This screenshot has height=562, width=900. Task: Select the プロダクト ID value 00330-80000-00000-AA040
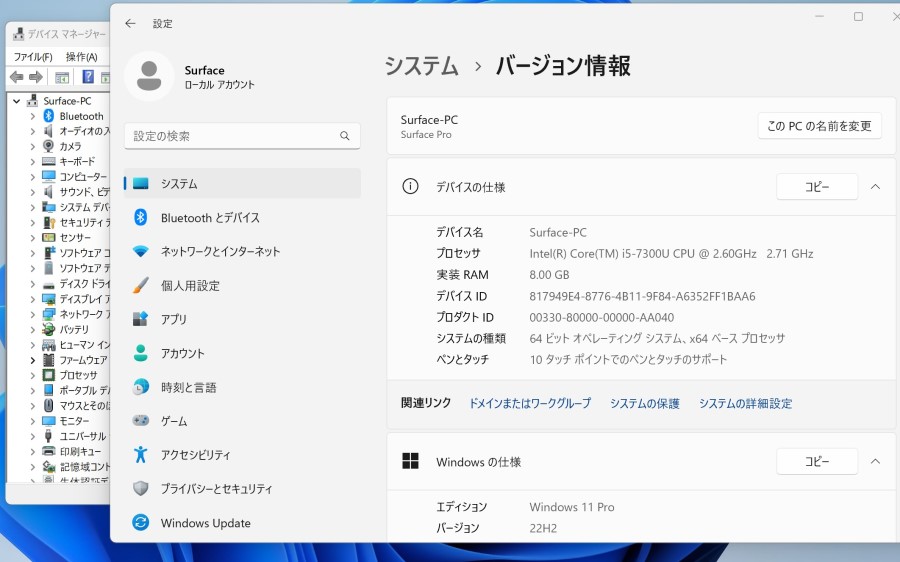tap(602, 317)
